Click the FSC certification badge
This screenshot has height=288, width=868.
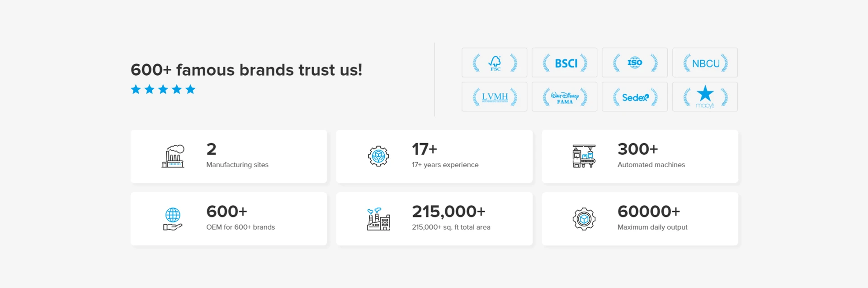pyautogui.click(x=494, y=62)
